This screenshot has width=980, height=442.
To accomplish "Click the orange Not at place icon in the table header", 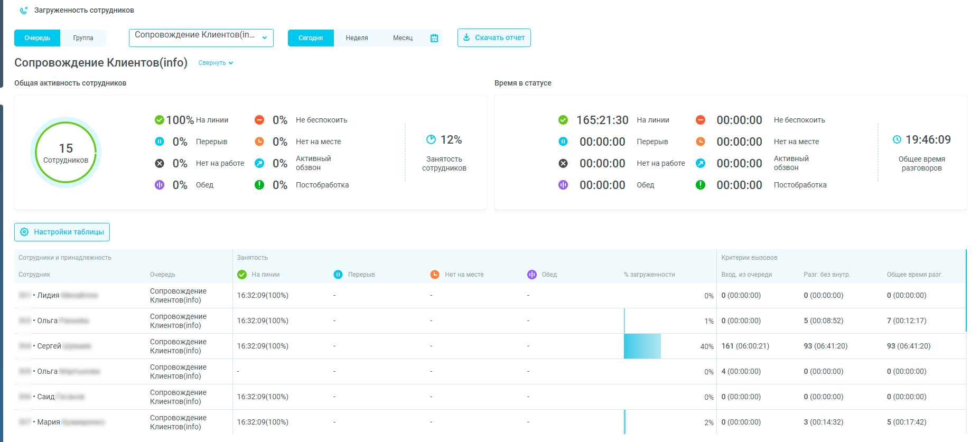I will [435, 275].
